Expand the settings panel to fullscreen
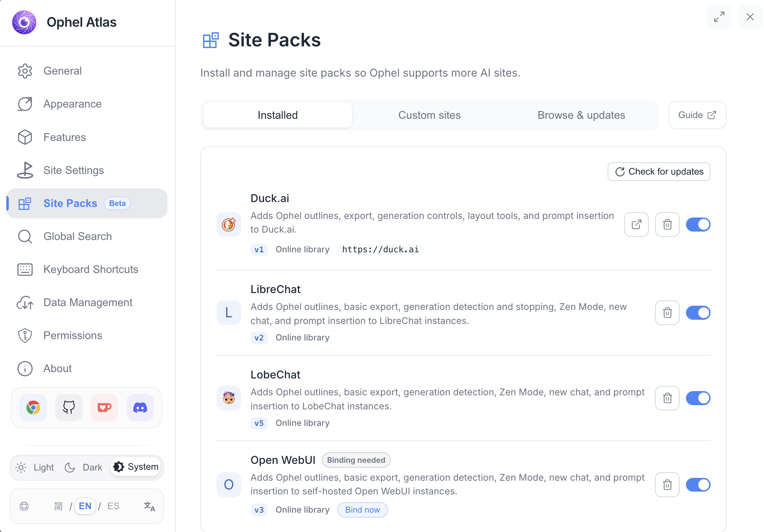The width and height of the screenshot is (764, 532). 719,17
